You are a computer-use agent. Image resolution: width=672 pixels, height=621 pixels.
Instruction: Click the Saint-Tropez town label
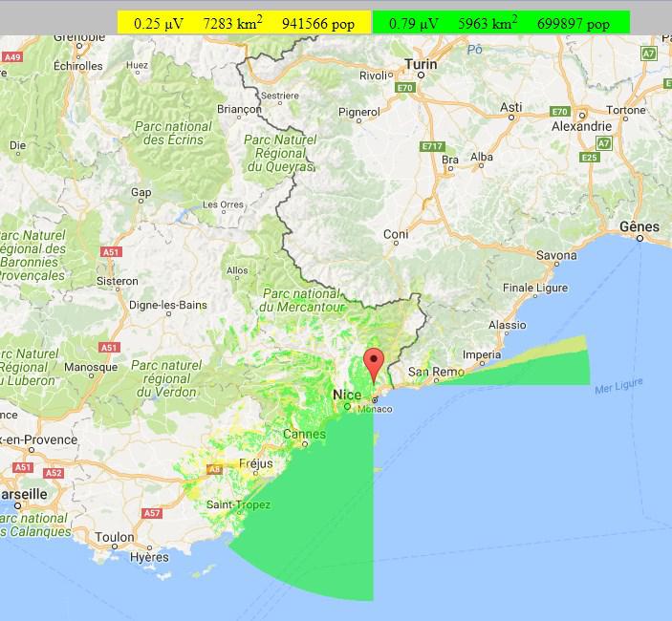point(238,504)
